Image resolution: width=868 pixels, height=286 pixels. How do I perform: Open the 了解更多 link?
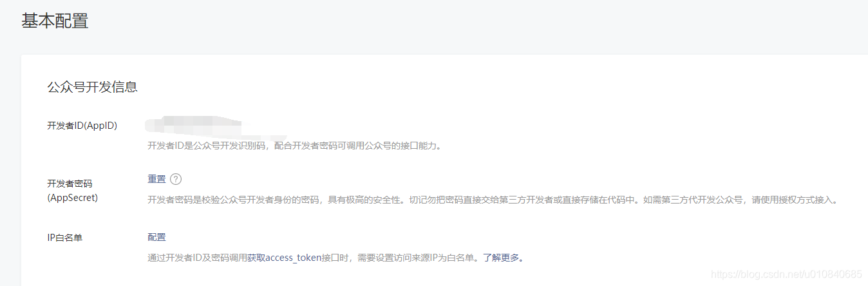pos(502,258)
